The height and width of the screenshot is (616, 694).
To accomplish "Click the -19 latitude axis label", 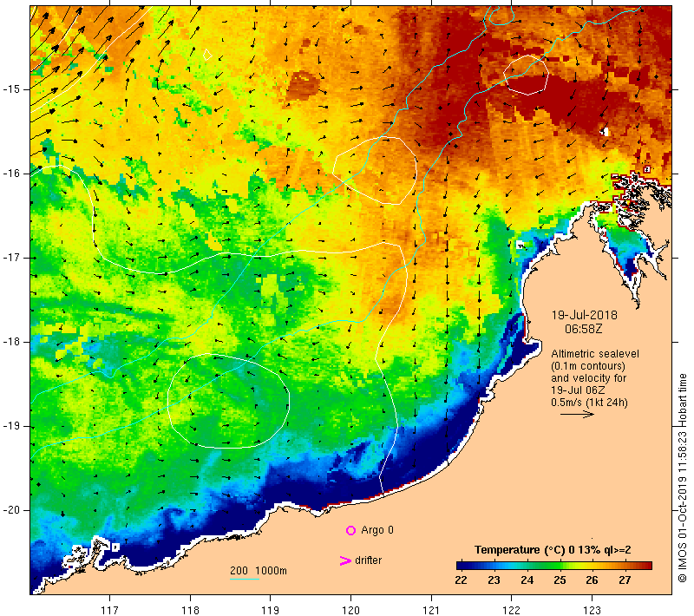I will coord(11,426).
